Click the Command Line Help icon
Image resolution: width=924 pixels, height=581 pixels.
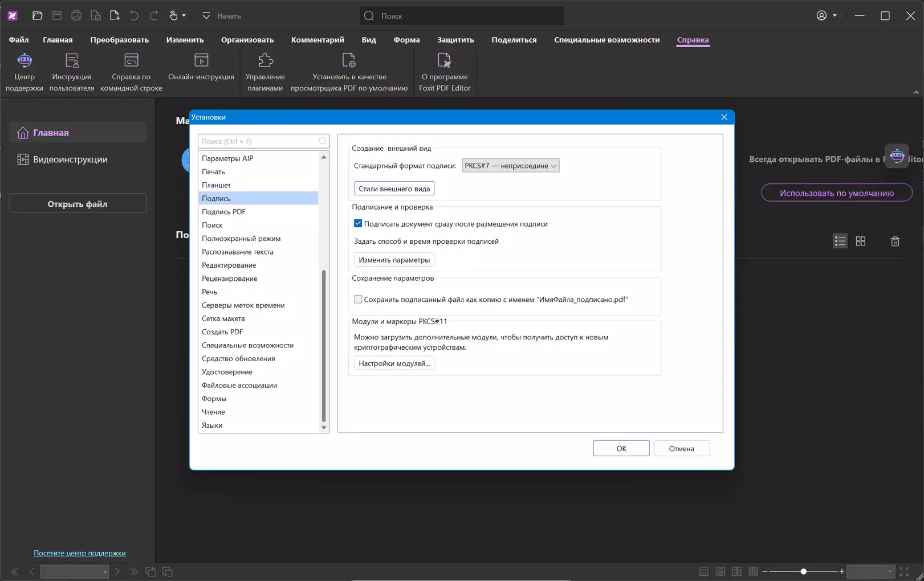(x=131, y=60)
